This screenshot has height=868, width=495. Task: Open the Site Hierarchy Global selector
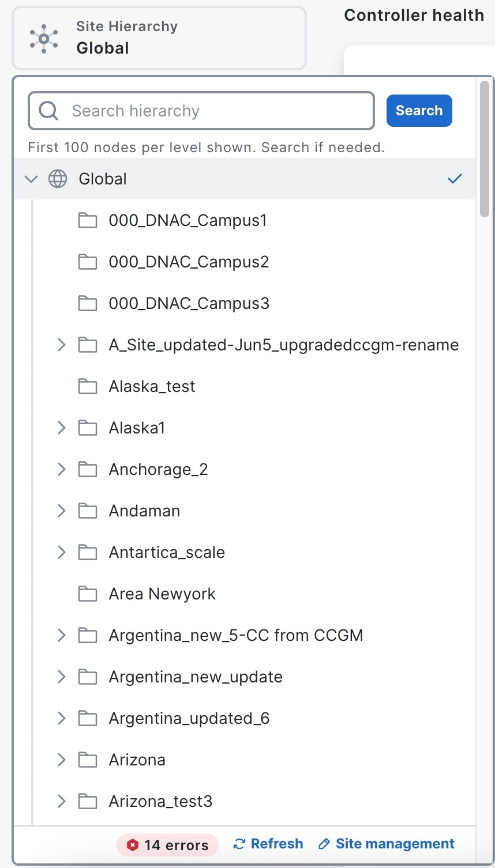coord(159,38)
